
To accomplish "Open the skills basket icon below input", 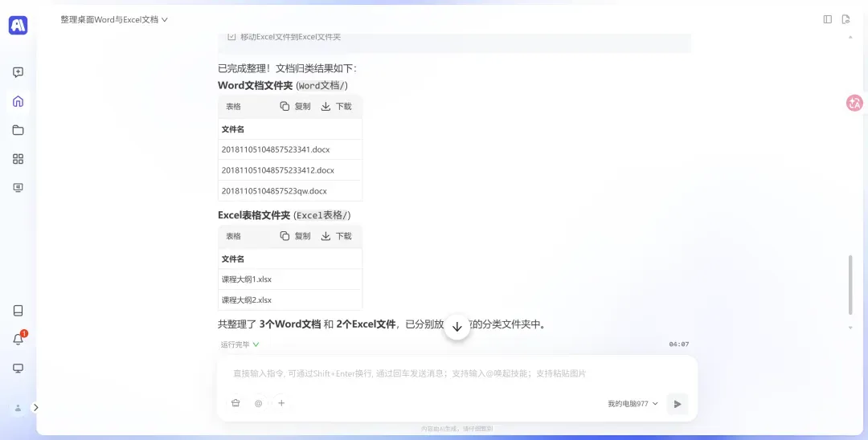I will [x=235, y=403].
